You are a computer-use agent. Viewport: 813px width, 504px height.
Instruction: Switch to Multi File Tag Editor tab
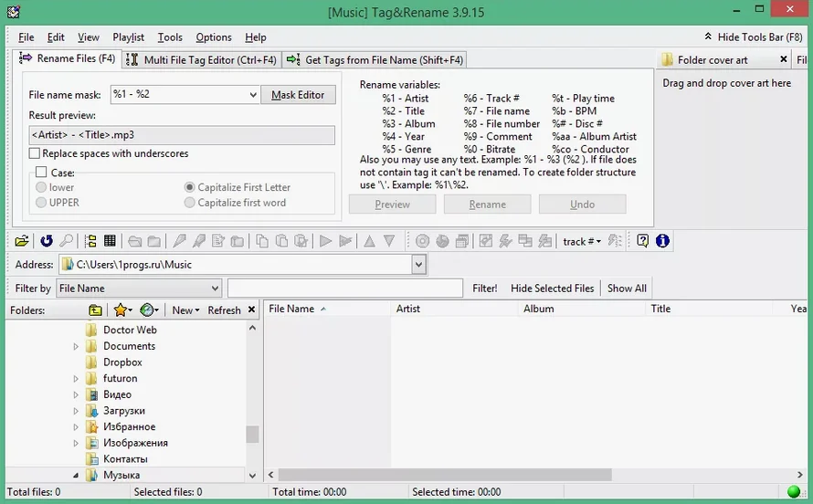(202, 60)
